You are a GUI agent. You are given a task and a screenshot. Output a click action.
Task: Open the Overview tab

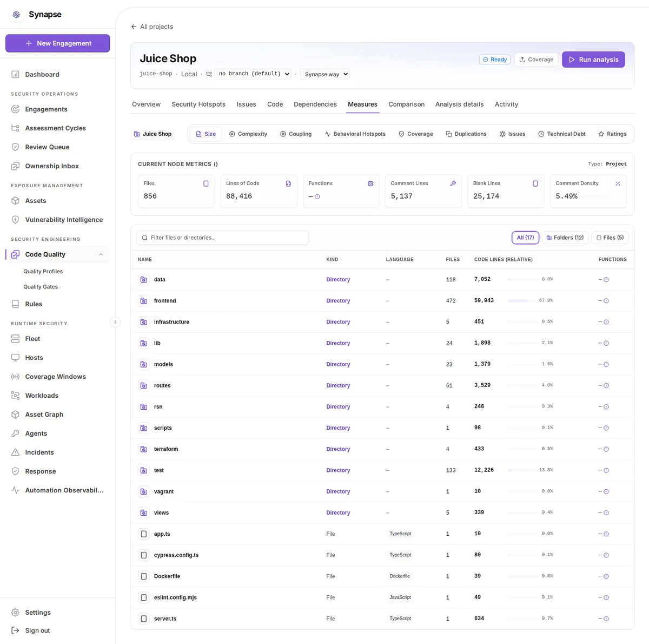point(146,104)
